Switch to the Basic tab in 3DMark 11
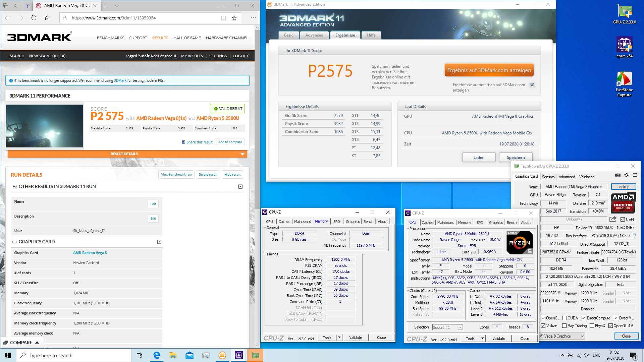The height and width of the screenshot is (362, 644). (288, 35)
